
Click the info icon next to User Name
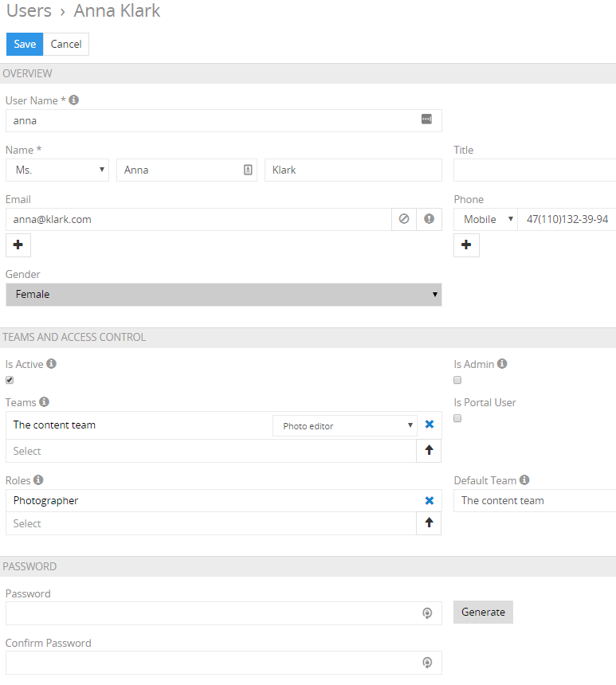point(74,100)
